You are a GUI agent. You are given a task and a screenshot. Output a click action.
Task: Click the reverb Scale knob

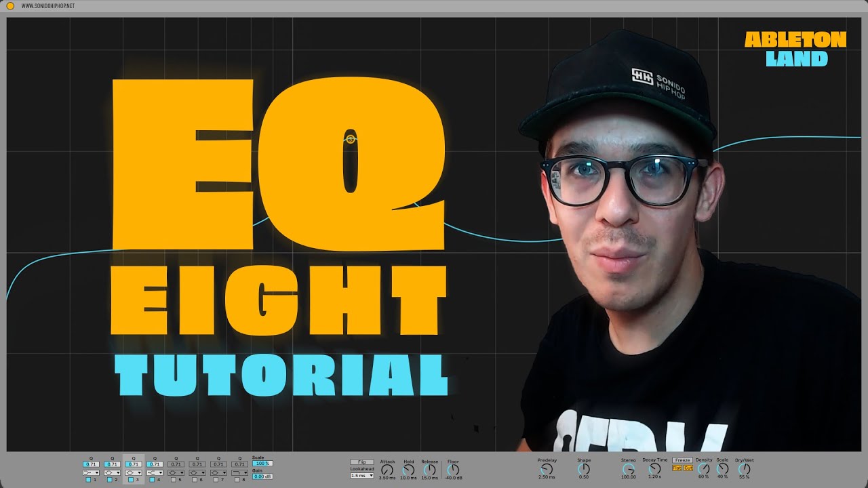(723, 468)
